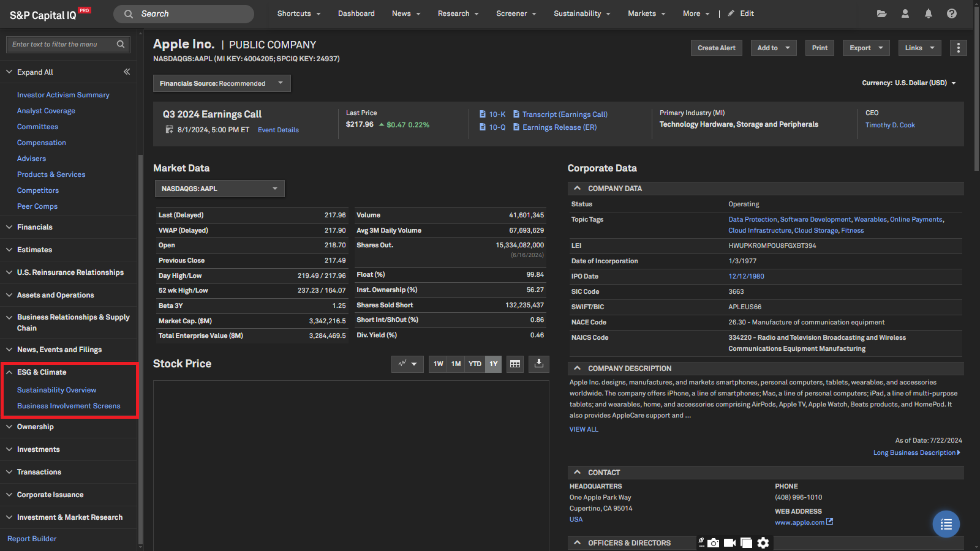Open the Financials Source dropdown
Screen dimensions: 980x551
pos(221,83)
